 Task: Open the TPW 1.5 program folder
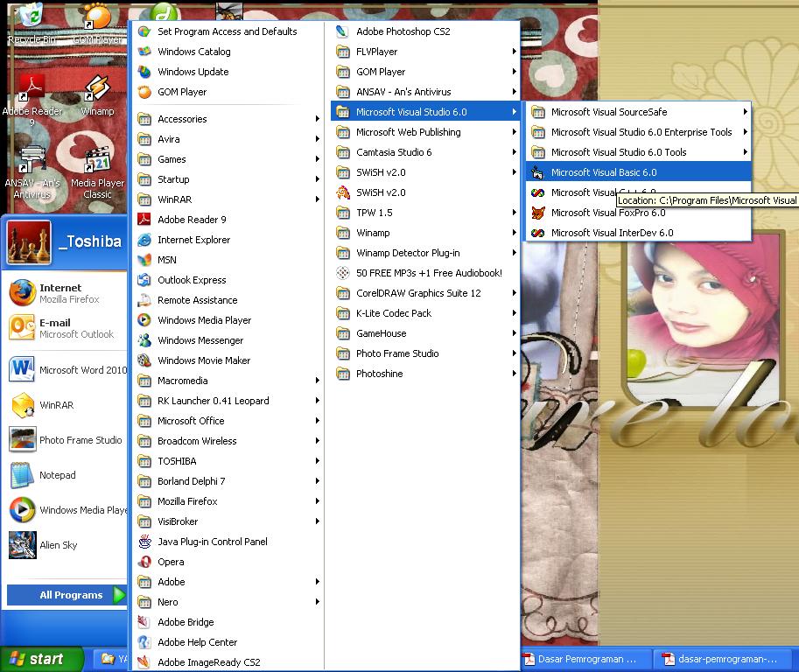point(425,213)
